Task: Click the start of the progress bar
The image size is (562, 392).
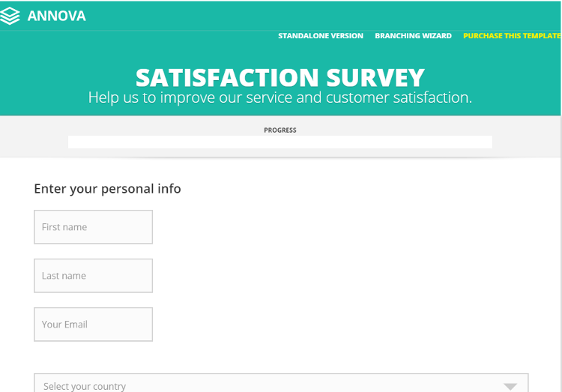Action: click(73, 142)
